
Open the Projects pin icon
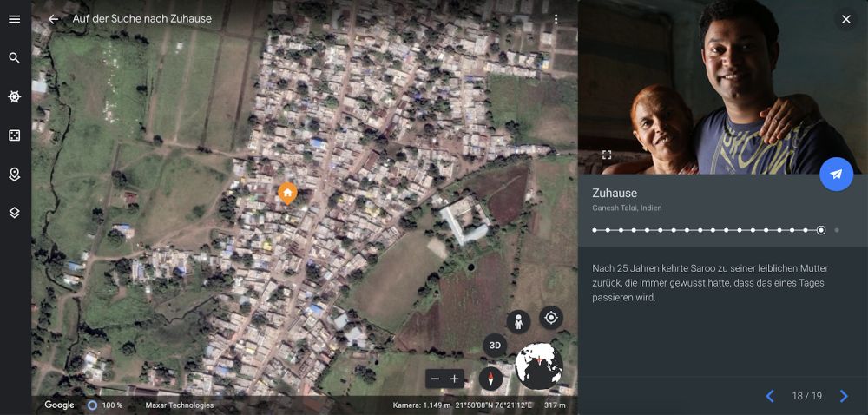point(15,175)
